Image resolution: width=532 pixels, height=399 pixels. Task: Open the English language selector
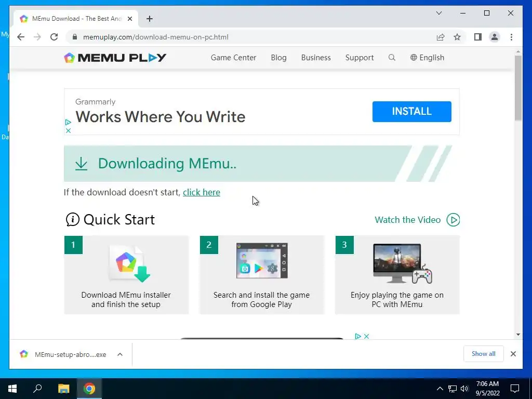427,58
